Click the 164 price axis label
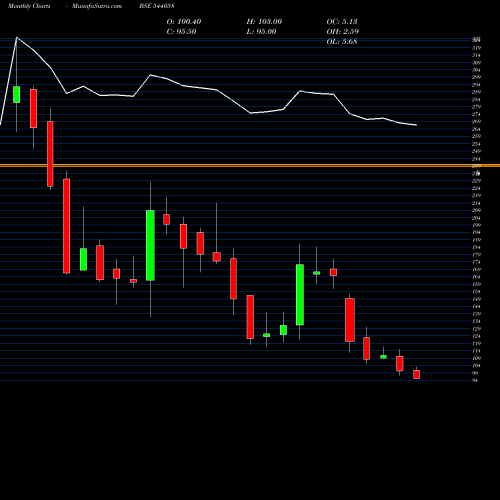500x500 pixels. click(x=476, y=277)
